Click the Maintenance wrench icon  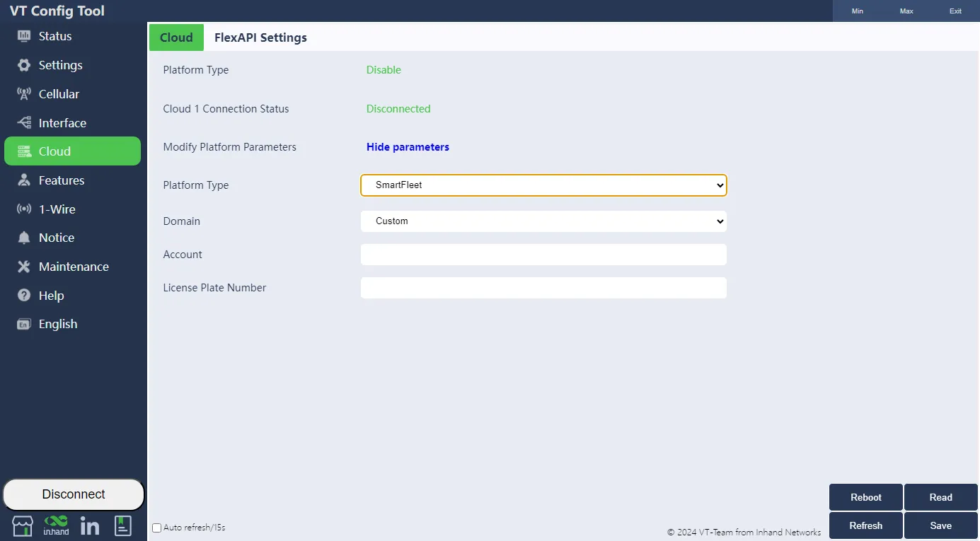pyautogui.click(x=24, y=267)
